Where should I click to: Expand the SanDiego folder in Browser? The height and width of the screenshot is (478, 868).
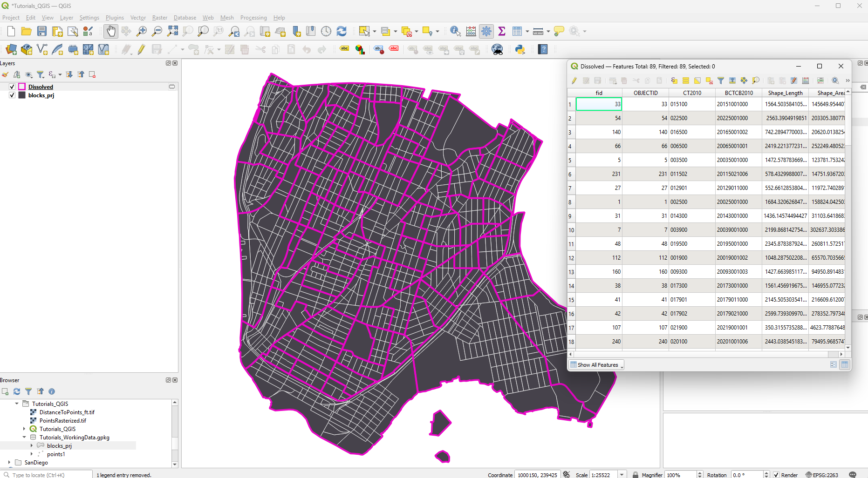(9, 462)
